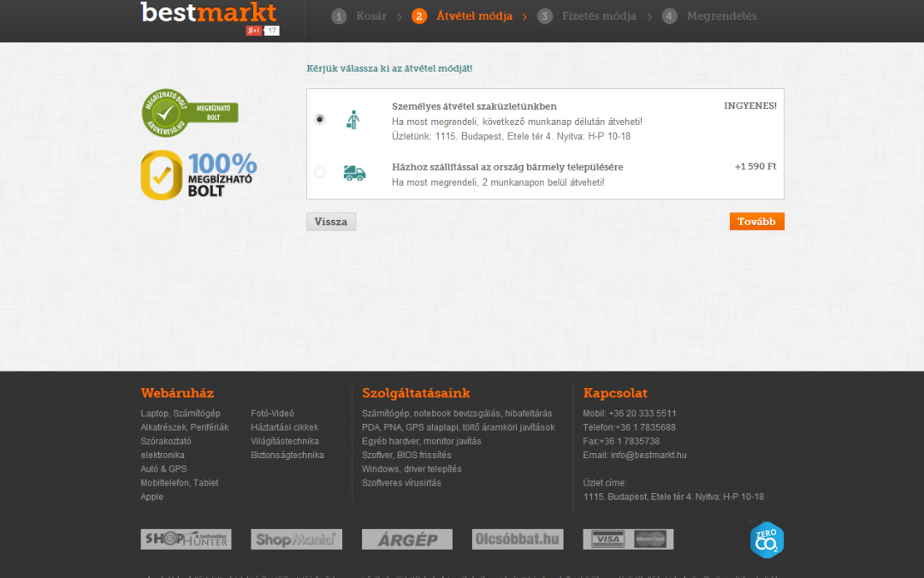Image resolution: width=924 pixels, height=578 pixels.
Task: Click the bestmarkt logo
Action: 209,12
